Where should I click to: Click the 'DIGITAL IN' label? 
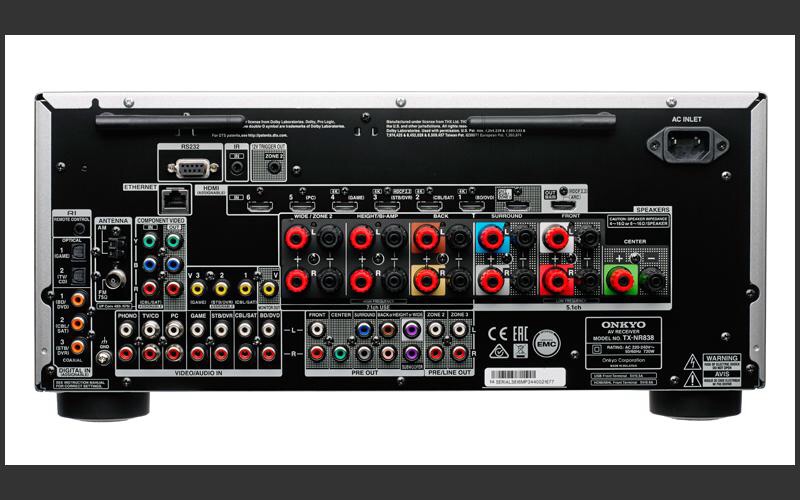pyautogui.click(x=74, y=371)
